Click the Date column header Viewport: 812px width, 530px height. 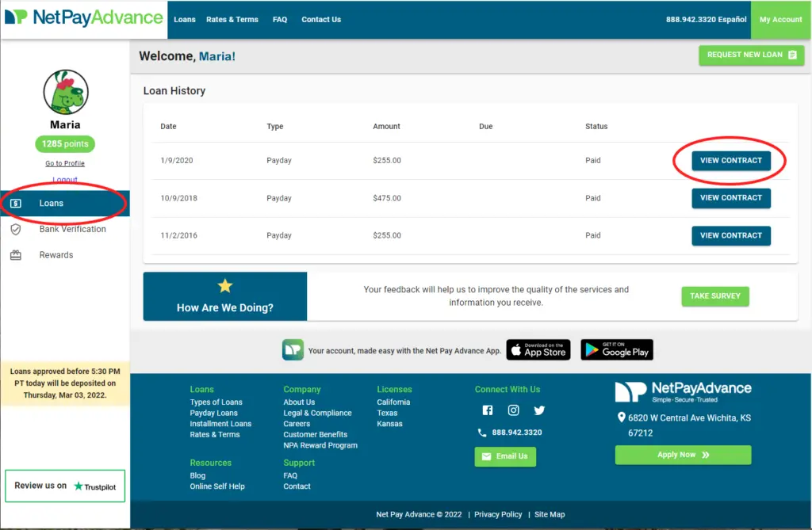[x=168, y=126]
